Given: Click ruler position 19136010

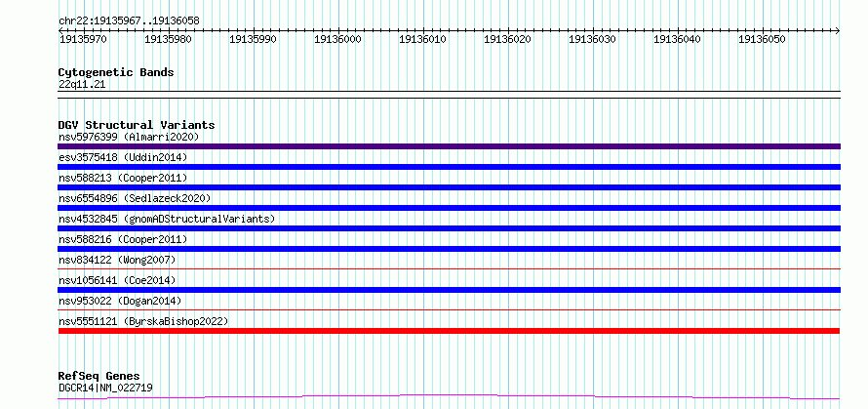Looking at the screenshot, I should [423, 40].
